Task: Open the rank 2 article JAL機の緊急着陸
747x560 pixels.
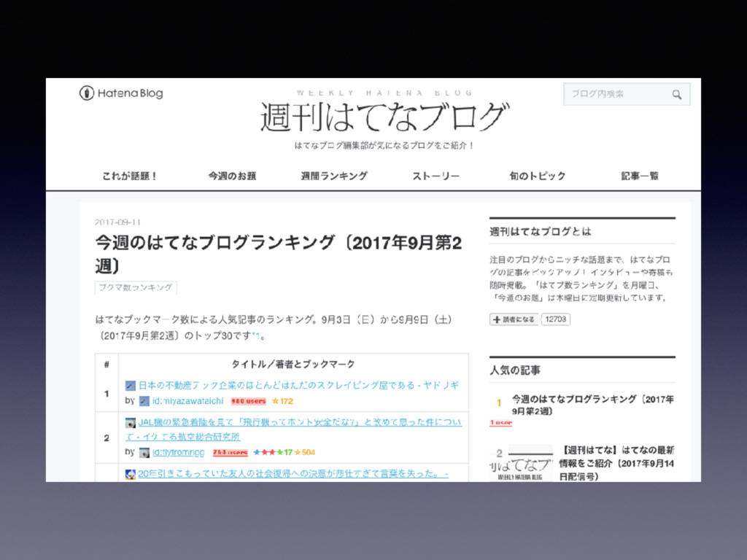Action: tap(294, 429)
